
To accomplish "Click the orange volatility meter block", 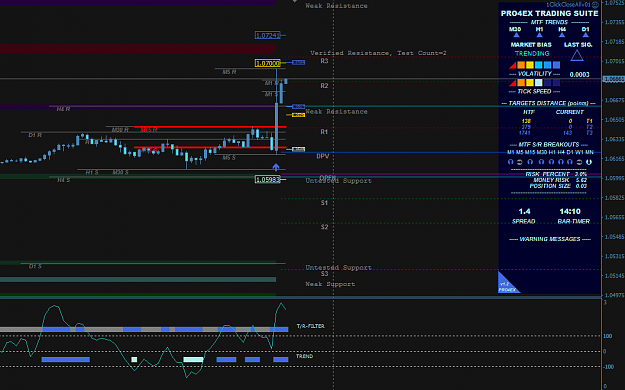I will coord(521,65).
